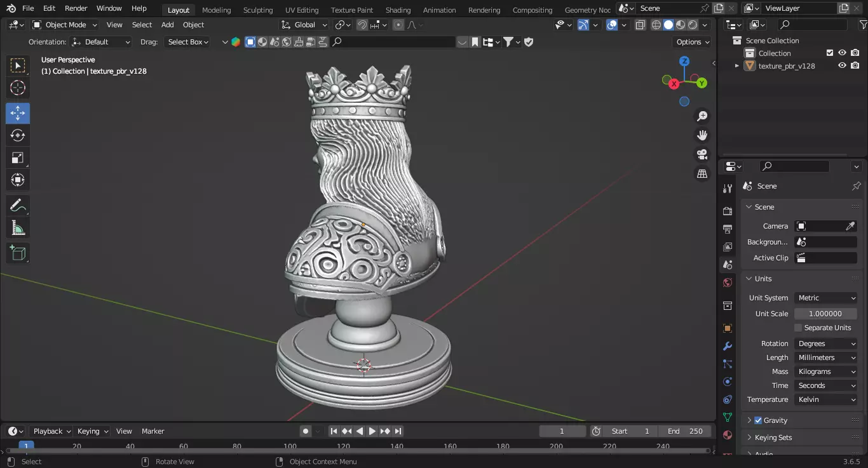The width and height of the screenshot is (868, 468).
Task: Open the Object Mode dropdown
Action: pos(64,25)
